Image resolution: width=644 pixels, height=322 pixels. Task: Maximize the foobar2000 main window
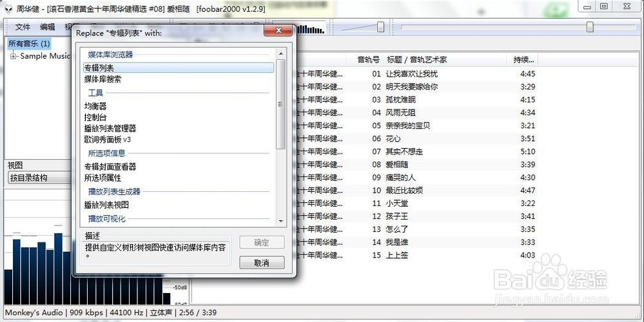coord(604,6)
